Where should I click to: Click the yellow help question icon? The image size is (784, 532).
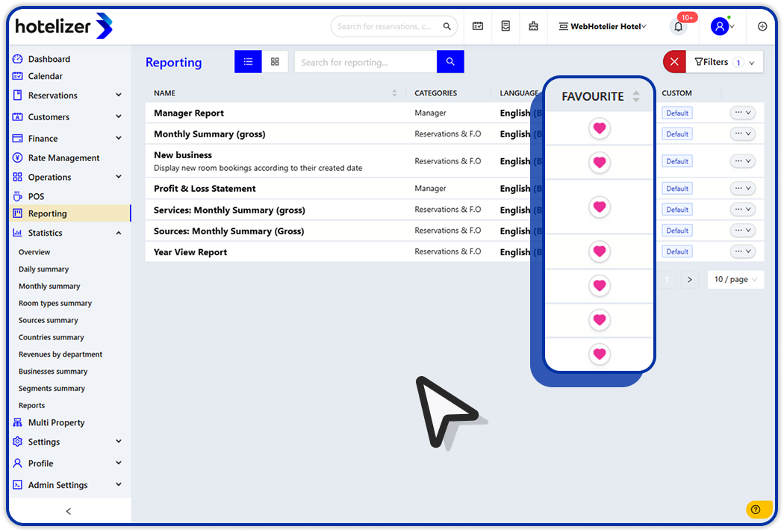point(756,510)
